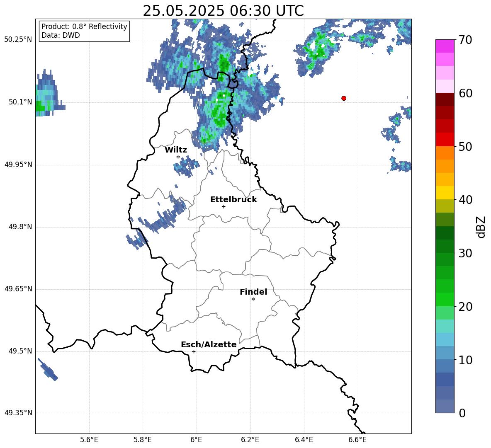
Task: Click the Data: DWD text
Action: click(x=61, y=35)
